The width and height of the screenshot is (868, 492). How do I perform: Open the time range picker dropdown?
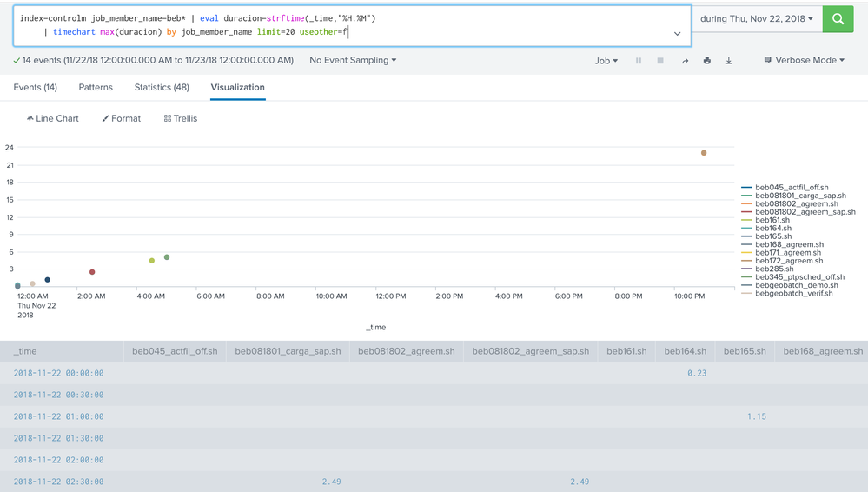(757, 18)
